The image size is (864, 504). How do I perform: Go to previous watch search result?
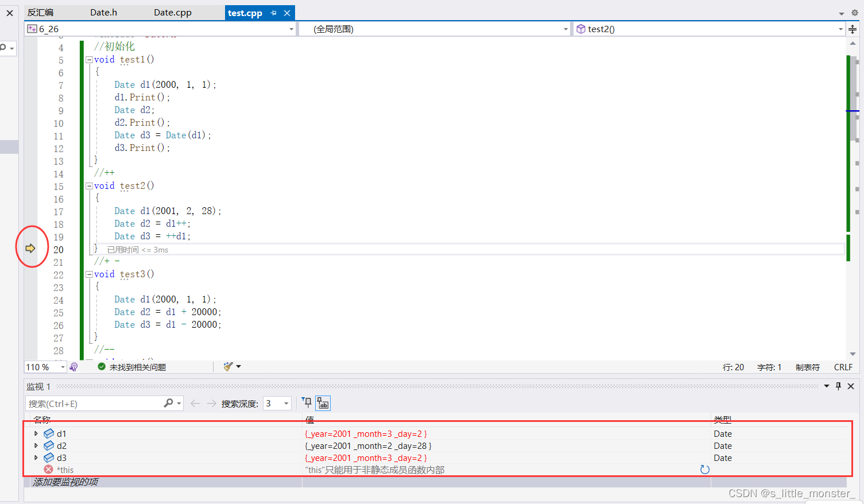(195, 404)
